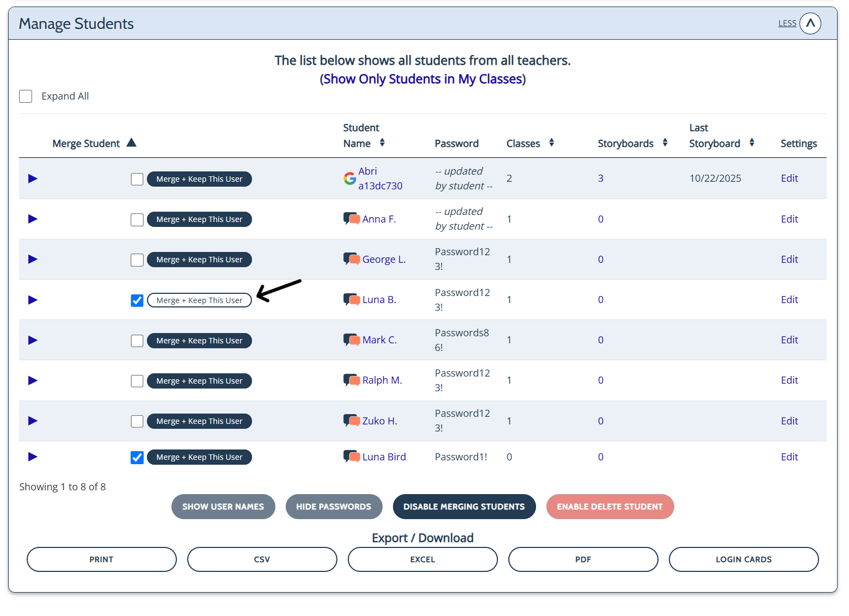This screenshot has width=849, height=616.
Task: Sort by Student Name using sort arrows
Action: point(382,143)
